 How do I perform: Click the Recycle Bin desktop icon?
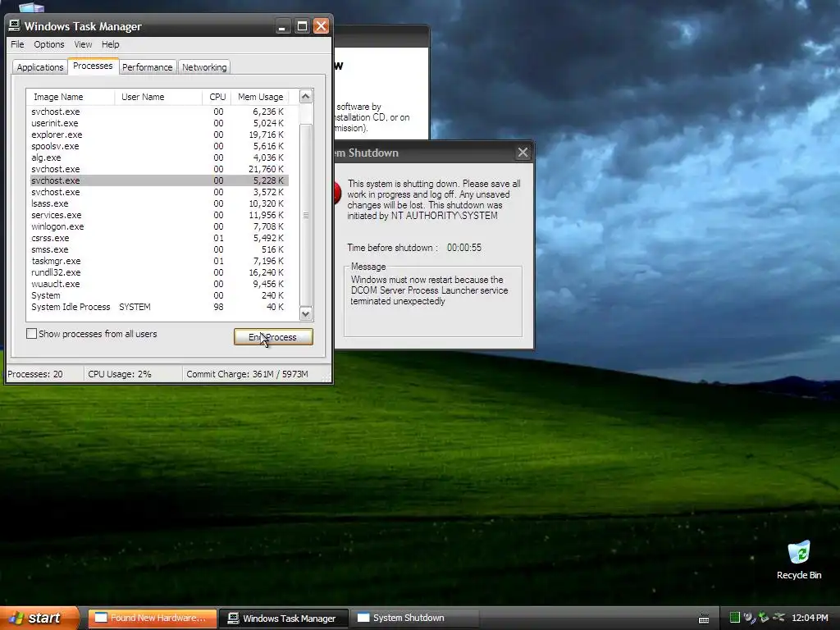point(799,560)
